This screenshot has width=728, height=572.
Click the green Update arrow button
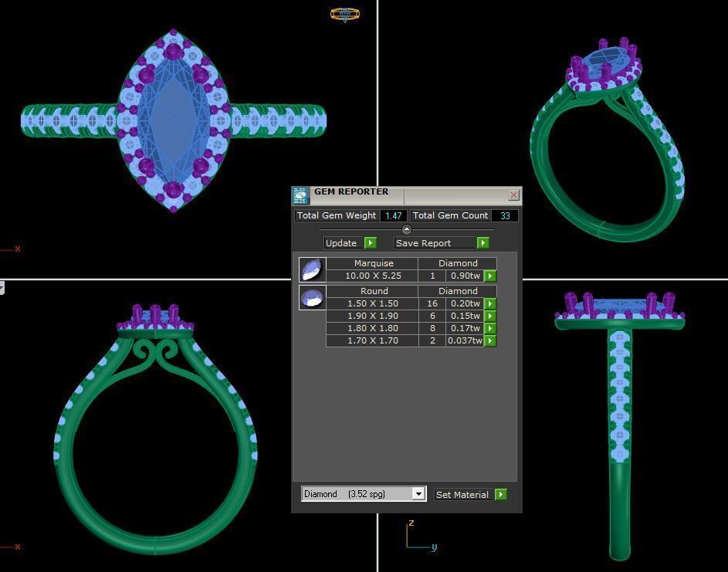point(370,243)
